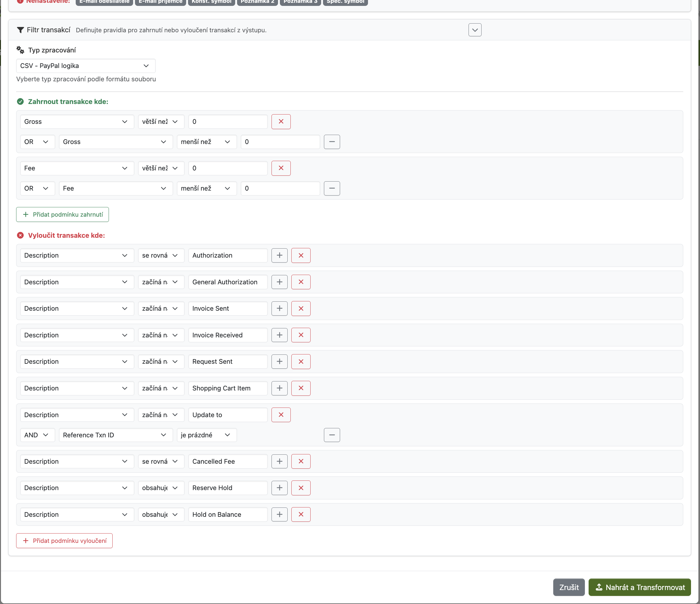Add OR branch to Authorization exclusion rule
Screen dimensions: 700x604
[279, 255]
